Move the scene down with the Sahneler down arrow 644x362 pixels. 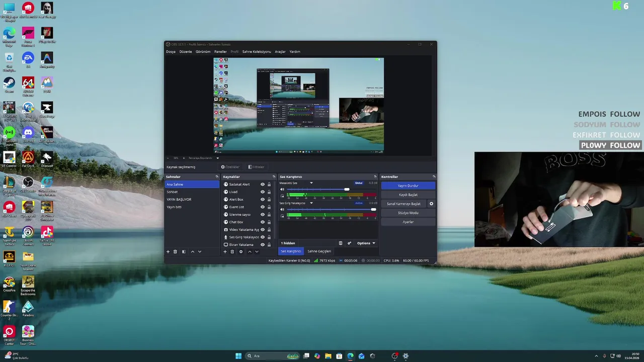tap(200, 251)
